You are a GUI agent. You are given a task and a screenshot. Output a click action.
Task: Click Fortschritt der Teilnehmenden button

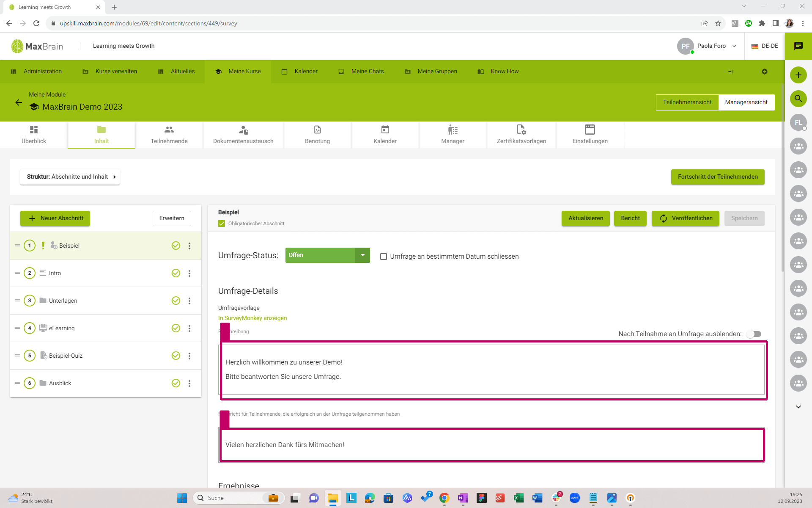718,177
